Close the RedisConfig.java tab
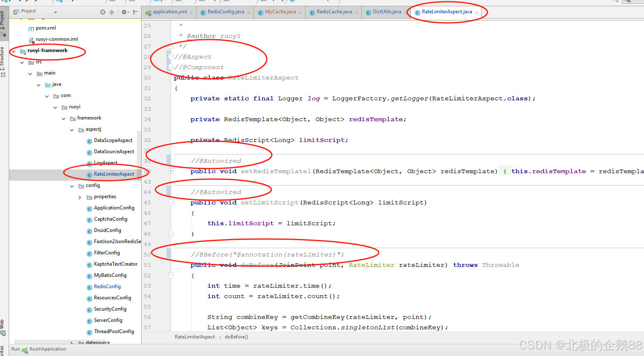 pyautogui.click(x=249, y=12)
